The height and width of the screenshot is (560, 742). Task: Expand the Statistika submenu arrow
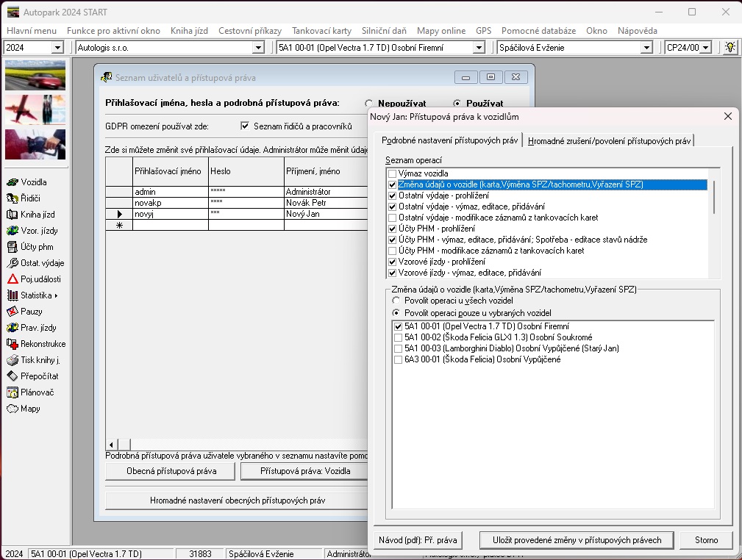[x=57, y=295]
